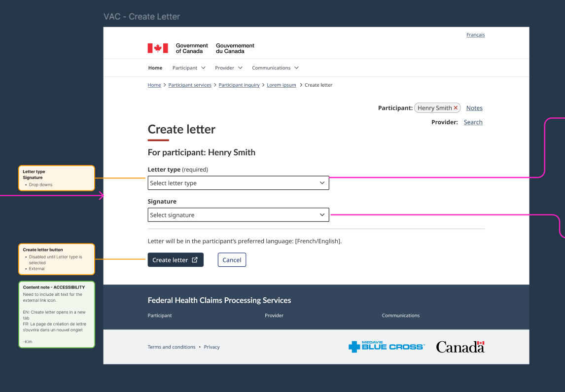Switch language via the Français link

click(x=476, y=35)
